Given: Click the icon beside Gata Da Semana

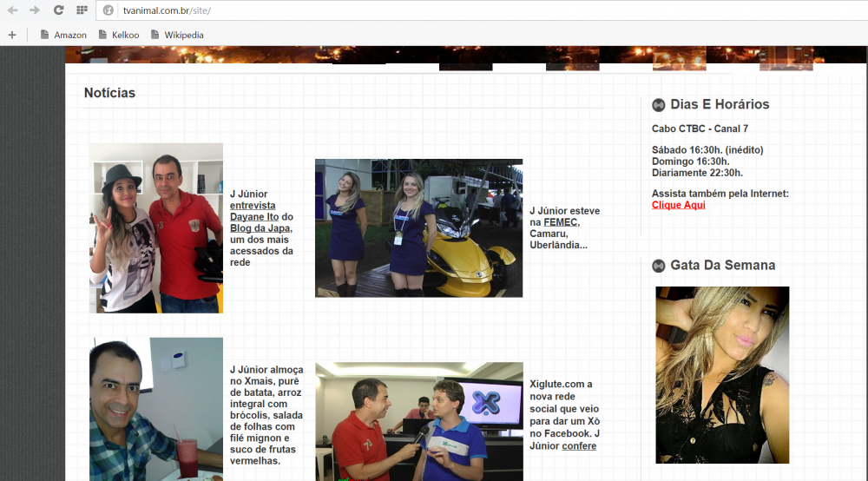Looking at the screenshot, I should pyautogui.click(x=659, y=266).
